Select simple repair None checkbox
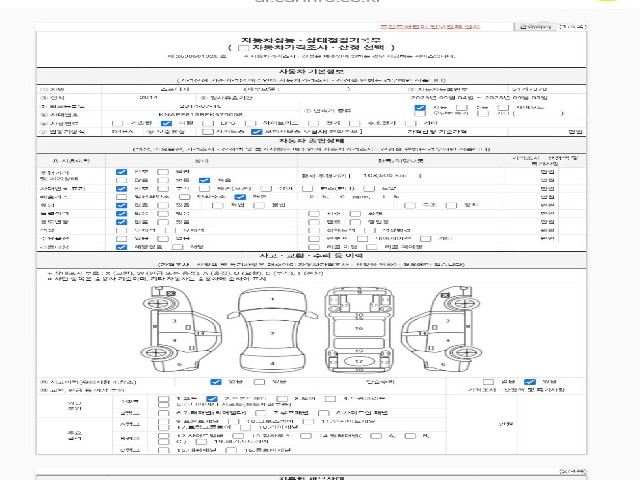The height and width of the screenshot is (480, 640). [x=489, y=382]
